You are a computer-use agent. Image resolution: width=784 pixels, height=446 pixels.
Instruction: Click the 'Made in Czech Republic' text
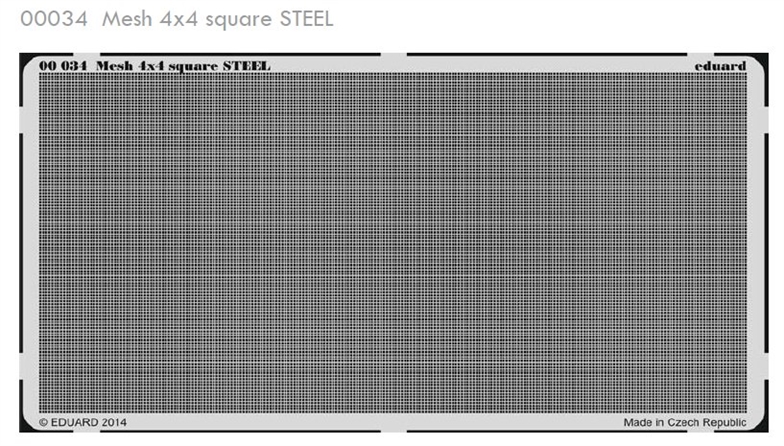[685, 423]
